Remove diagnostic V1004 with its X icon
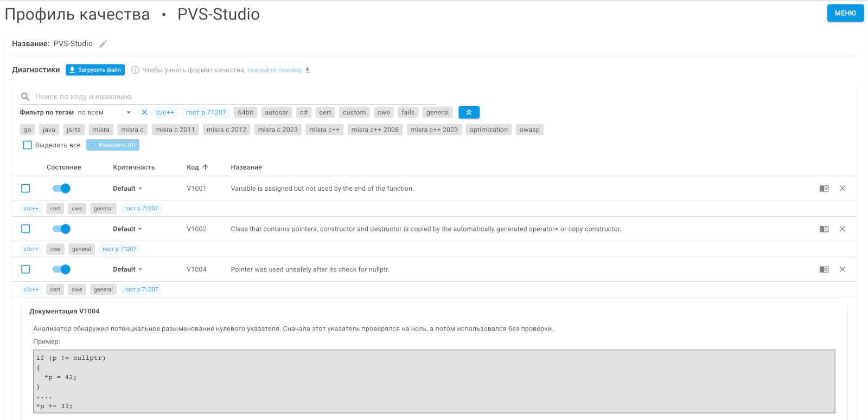Image resolution: width=868 pixels, height=420 pixels. tap(843, 269)
